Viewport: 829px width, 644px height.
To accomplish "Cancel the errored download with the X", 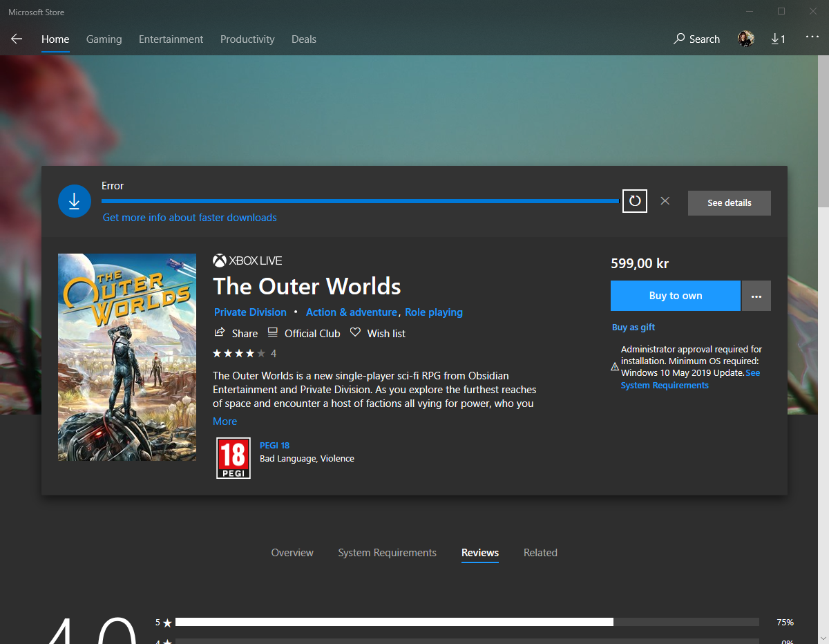I will click(x=665, y=200).
